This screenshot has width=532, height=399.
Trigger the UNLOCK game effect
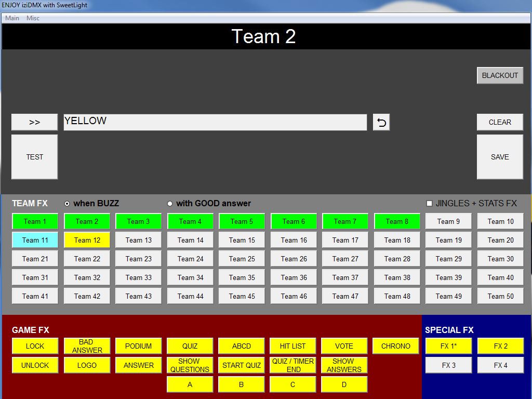[35, 365]
